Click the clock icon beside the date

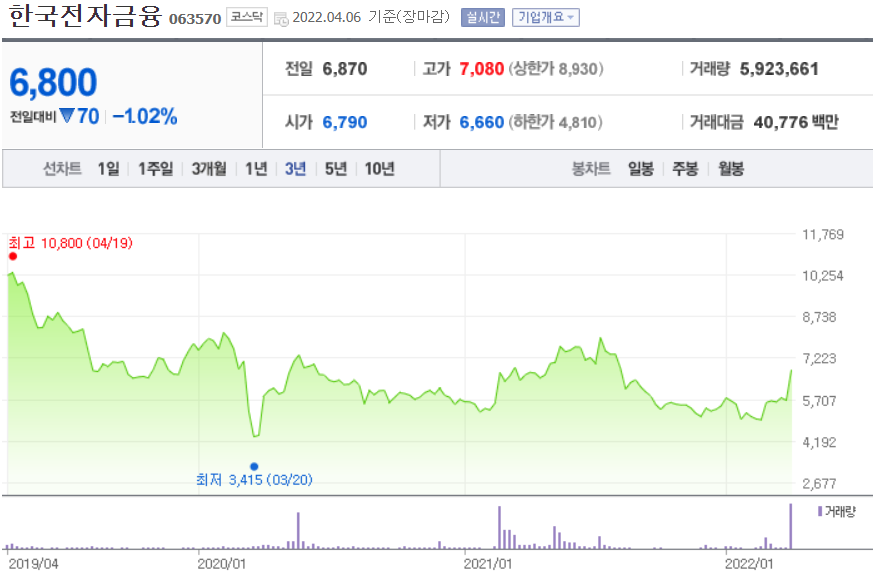pos(281,19)
